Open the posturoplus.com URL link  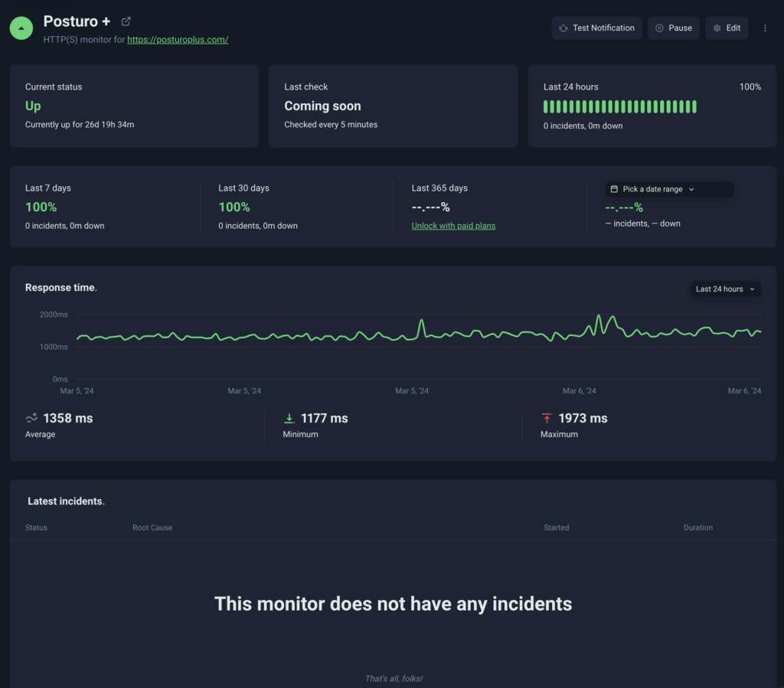[x=178, y=40]
